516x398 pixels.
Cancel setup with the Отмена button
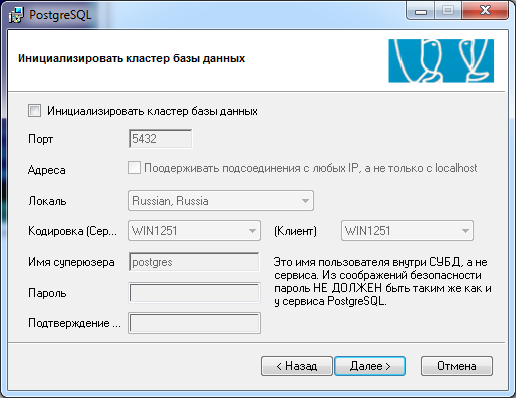tap(457, 366)
